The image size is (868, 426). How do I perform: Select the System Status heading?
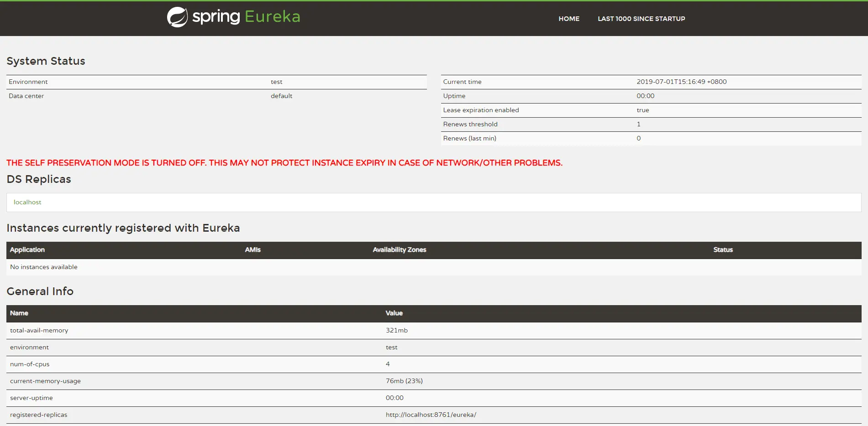tap(46, 61)
